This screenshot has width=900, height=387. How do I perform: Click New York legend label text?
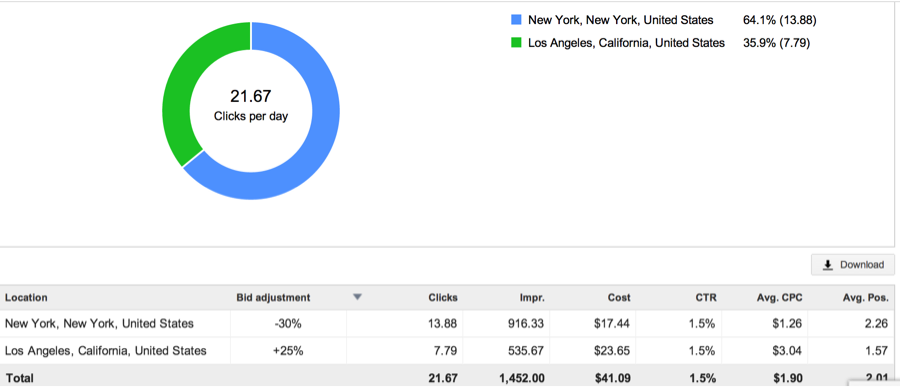click(x=620, y=20)
